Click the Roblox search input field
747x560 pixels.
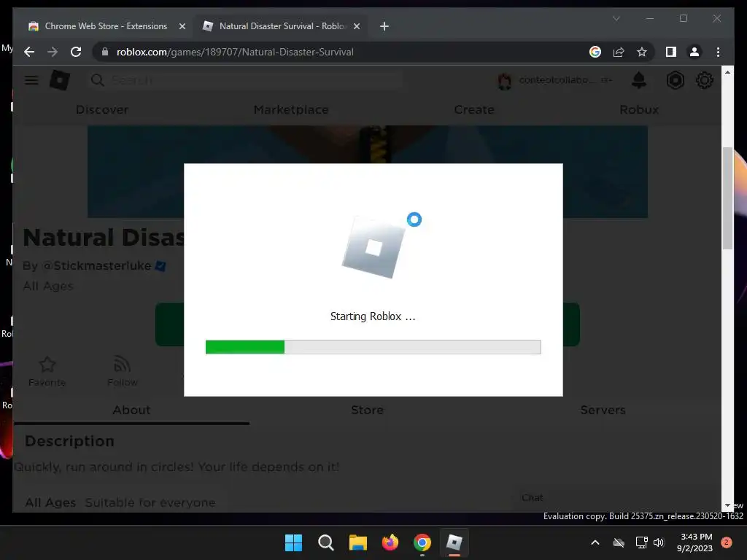tap(256, 80)
